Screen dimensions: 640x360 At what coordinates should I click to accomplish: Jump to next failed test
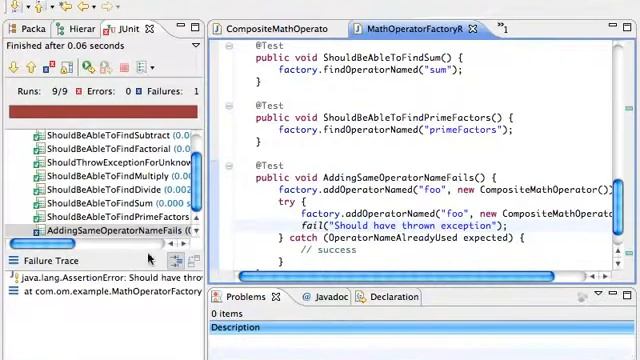[14, 68]
